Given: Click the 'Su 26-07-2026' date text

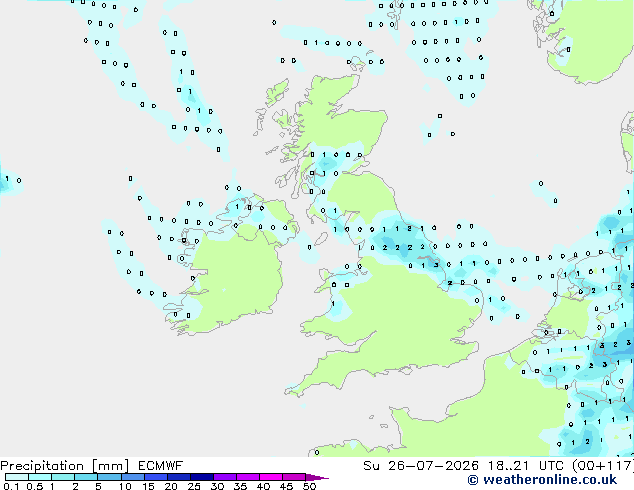Looking at the screenshot, I should coord(421,466).
